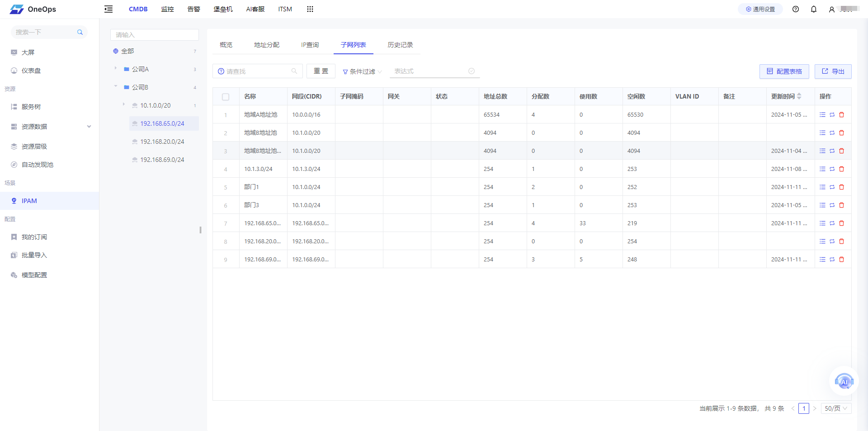Open the help question-mark icon
The width and height of the screenshot is (868, 431).
796,9
